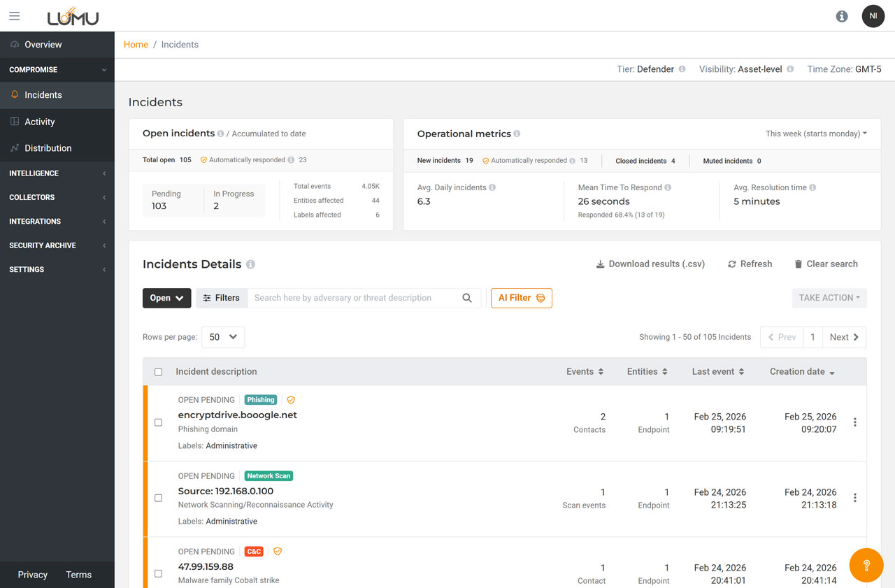895x588 pixels.
Task: Click info icon next to Incidents Details
Action: 250,264
